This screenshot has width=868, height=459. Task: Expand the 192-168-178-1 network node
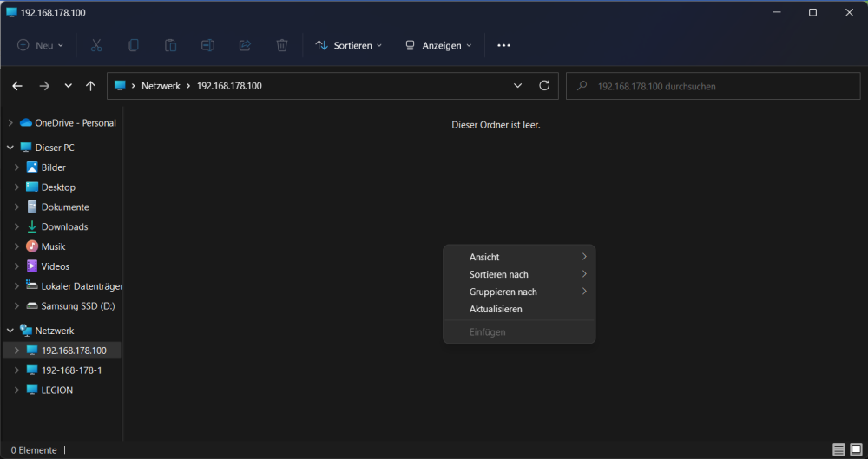coord(16,370)
